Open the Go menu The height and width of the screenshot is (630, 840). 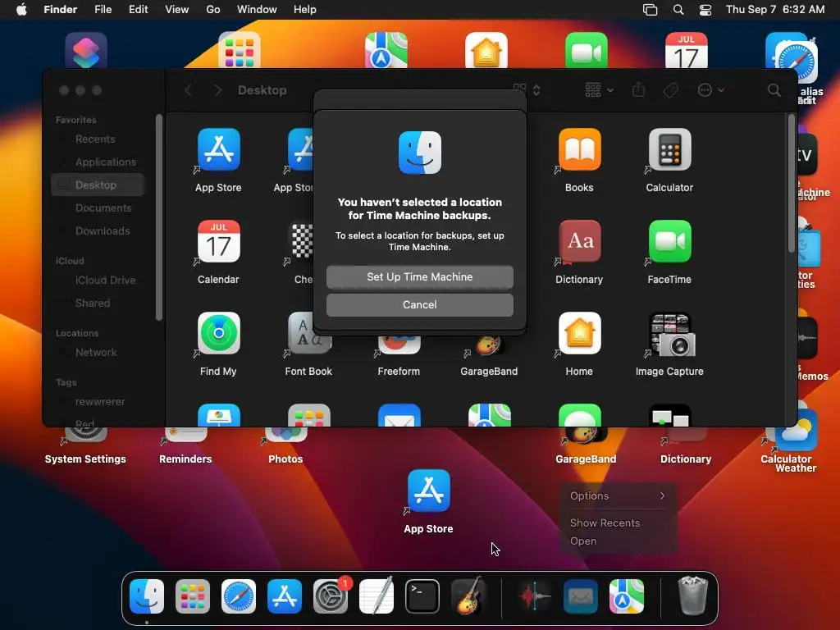(x=213, y=10)
